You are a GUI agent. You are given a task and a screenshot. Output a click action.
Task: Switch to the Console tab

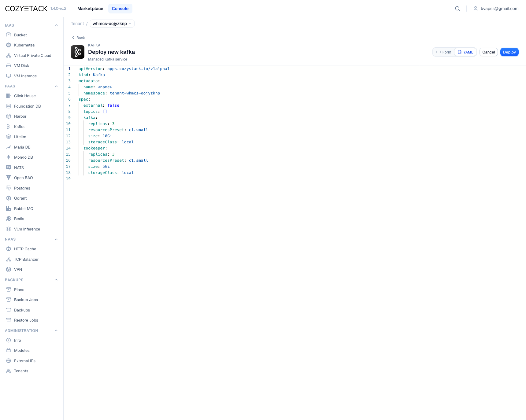tap(120, 9)
